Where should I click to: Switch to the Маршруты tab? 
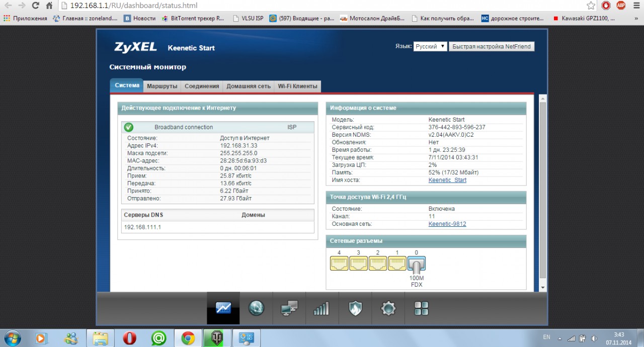tap(162, 86)
